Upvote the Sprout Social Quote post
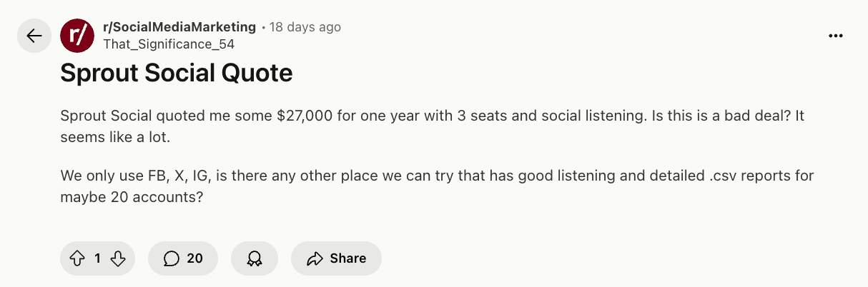 77,258
